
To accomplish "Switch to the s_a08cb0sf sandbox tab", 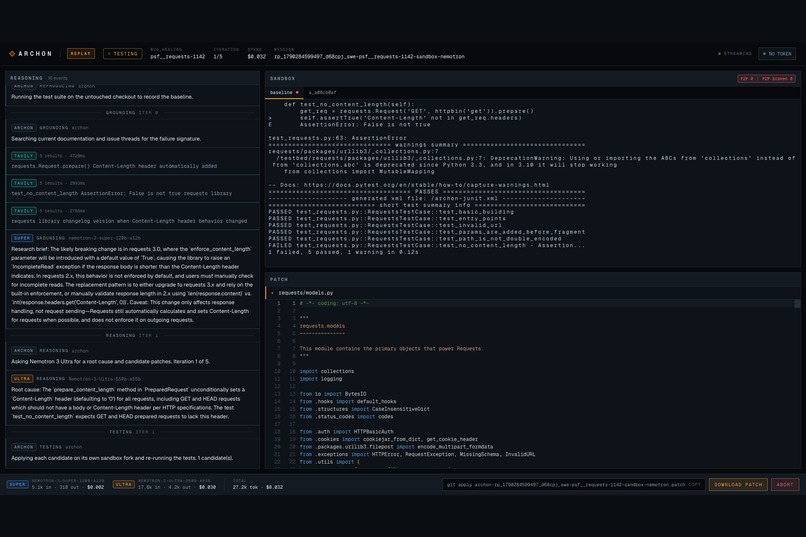I will coord(322,92).
